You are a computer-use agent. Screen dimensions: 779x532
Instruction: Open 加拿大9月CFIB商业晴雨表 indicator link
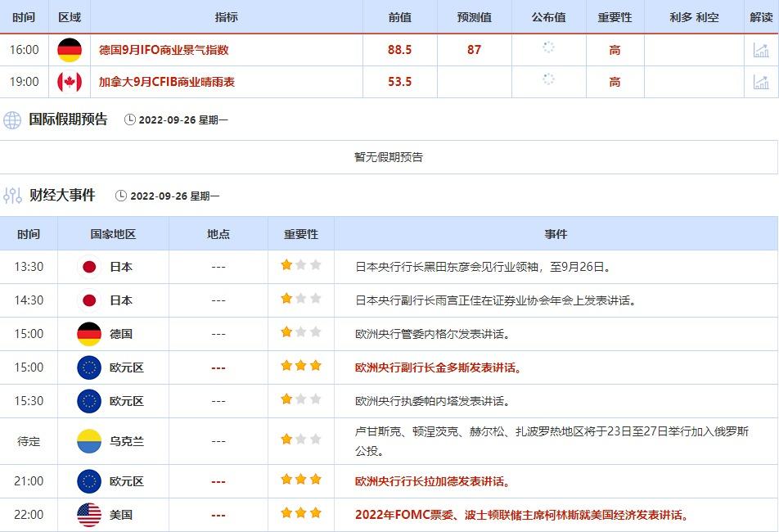click(x=167, y=82)
